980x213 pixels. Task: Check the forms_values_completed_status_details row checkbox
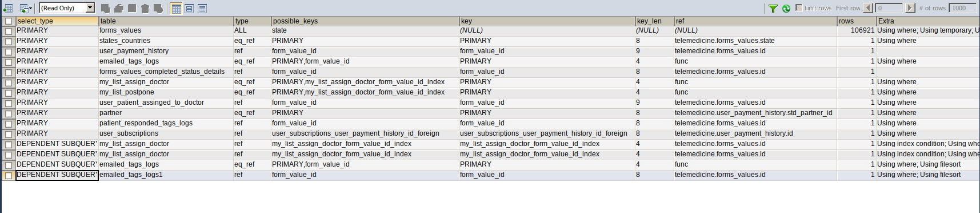click(9, 72)
